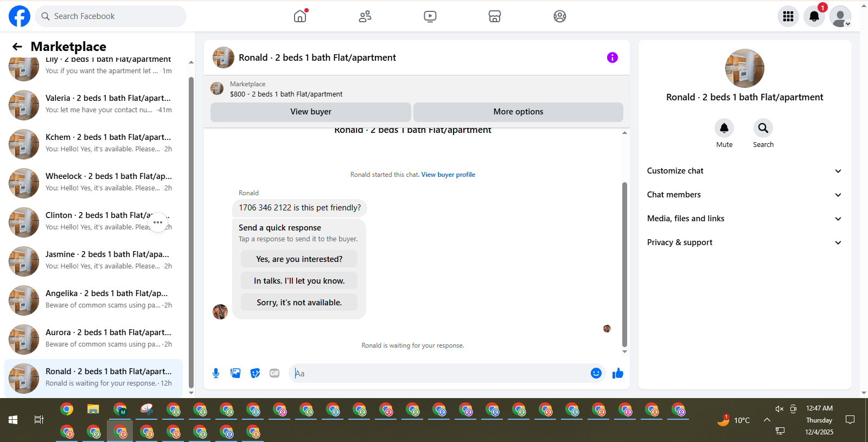Show hidden system tray icons chevron

pos(767,420)
